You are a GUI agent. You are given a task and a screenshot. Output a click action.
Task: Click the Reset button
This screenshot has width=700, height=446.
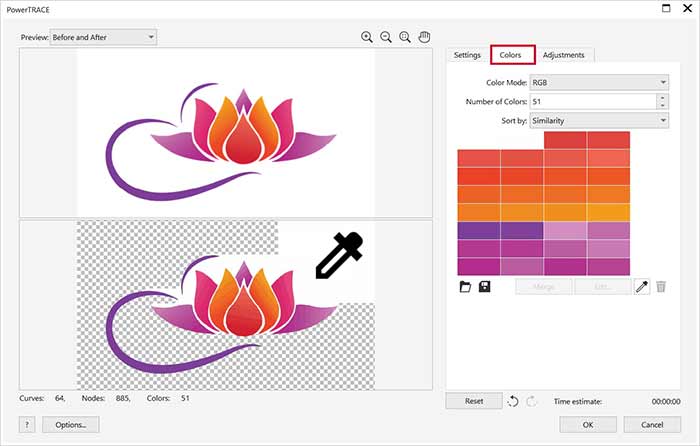click(x=474, y=401)
